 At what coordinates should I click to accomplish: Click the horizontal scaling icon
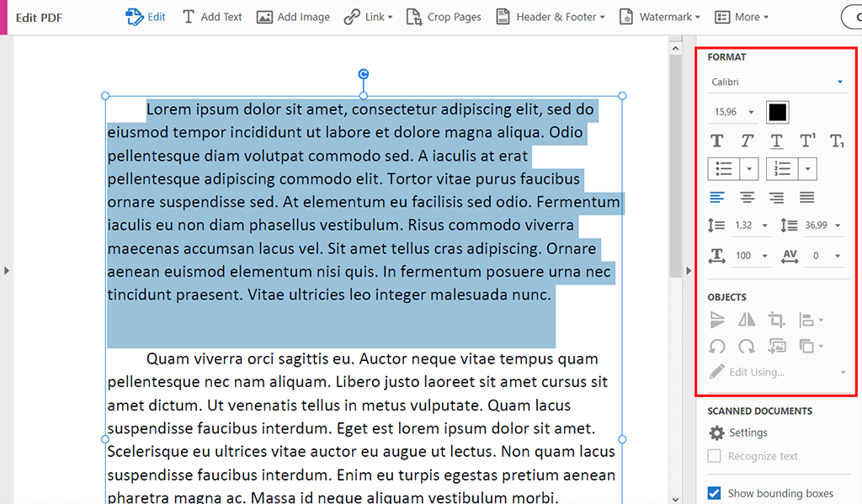pos(717,256)
